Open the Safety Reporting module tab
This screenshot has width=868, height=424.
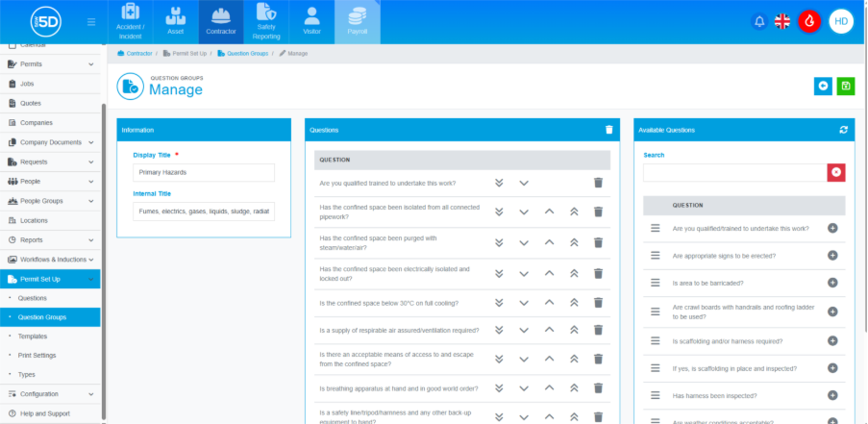tap(266, 23)
